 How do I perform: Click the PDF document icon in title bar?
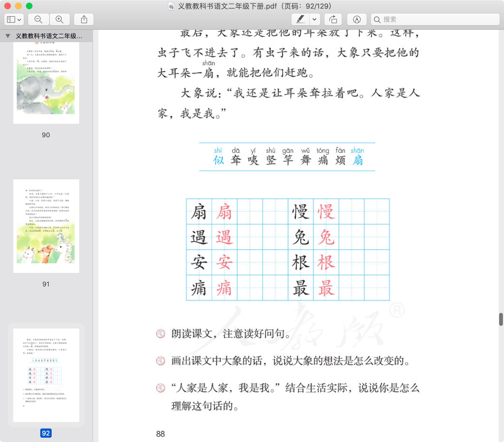[171, 6]
